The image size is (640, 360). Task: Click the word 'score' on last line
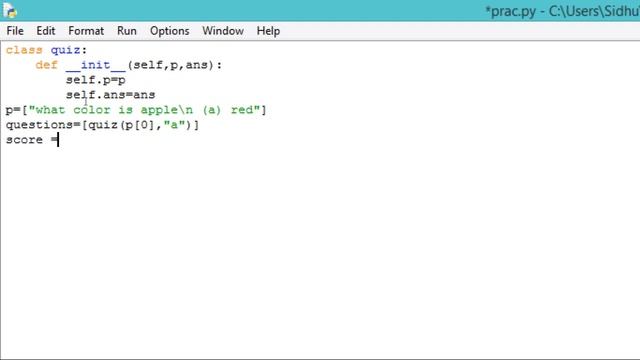tap(24, 140)
